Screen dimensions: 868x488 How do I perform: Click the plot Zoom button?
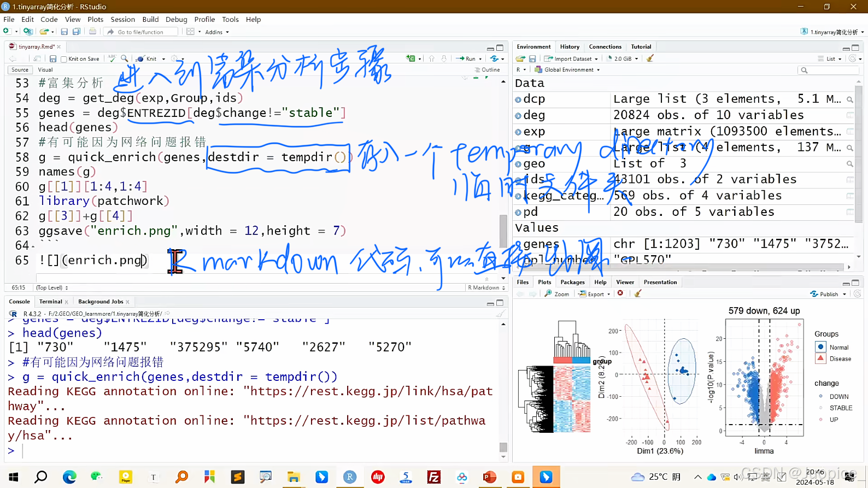click(557, 294)
